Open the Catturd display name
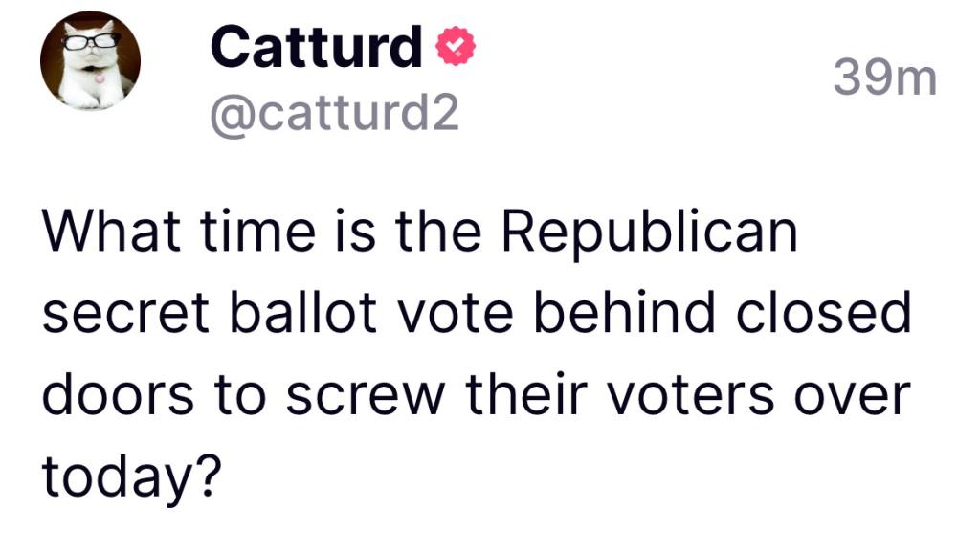Screen dimensions: 980x554 pyautogui.click(x=316, y=47)
